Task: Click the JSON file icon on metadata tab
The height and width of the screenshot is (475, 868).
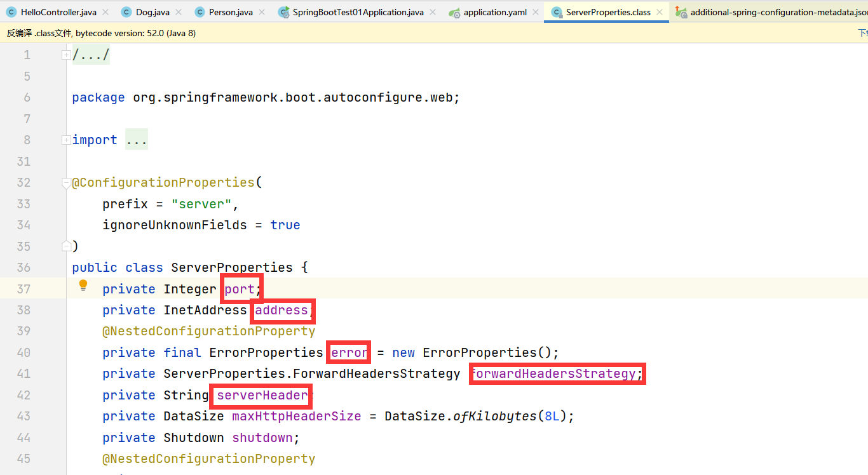Action: (x=681, y=12)
